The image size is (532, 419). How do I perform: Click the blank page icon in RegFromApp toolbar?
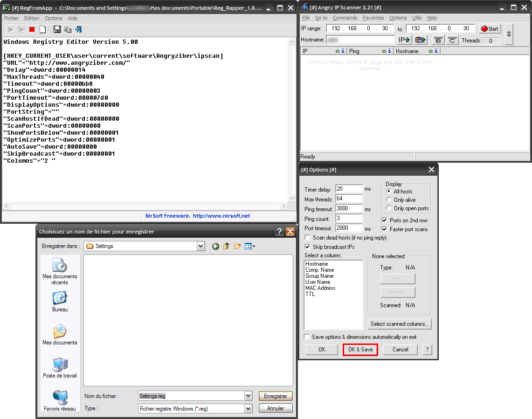42,30
